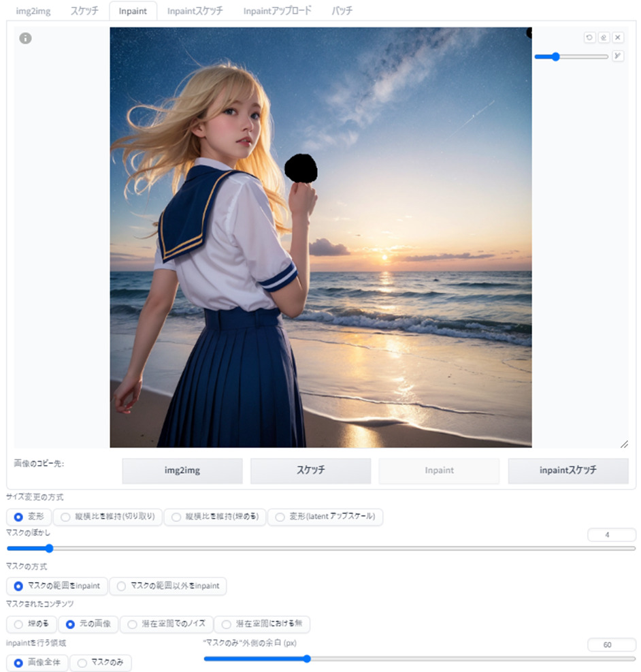The height and width of the screenshot is (672, 641).
Task: Click the brush tool icon beside slider
Action: [x=618, y=57]
